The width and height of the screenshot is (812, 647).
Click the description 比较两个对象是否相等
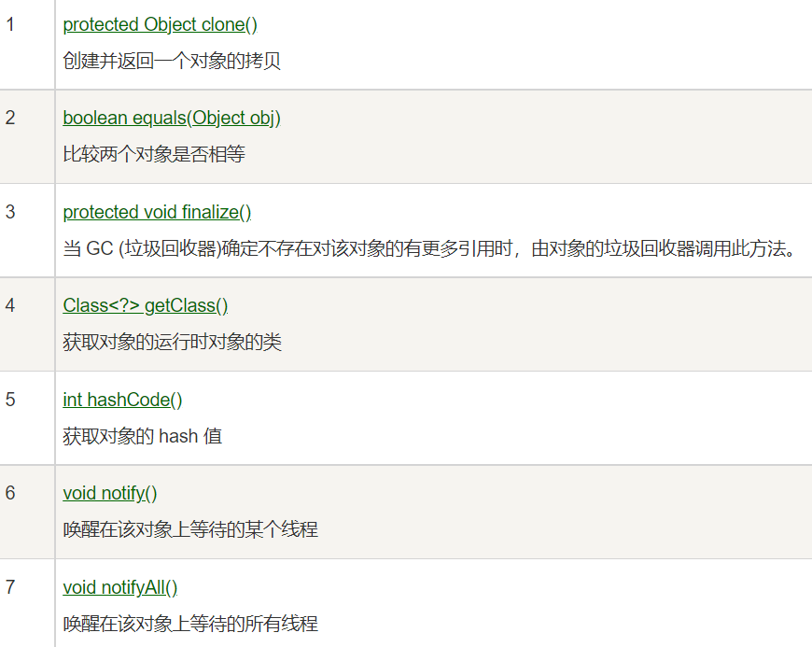click(154, 155)
